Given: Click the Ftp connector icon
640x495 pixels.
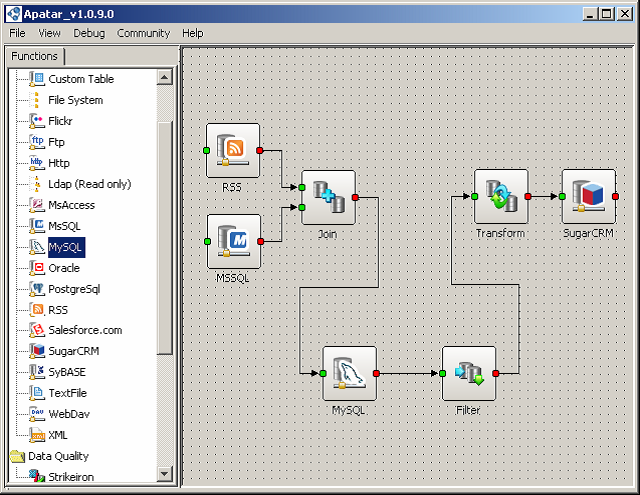Looking at the screenshot, I should (x=37, y=142).
